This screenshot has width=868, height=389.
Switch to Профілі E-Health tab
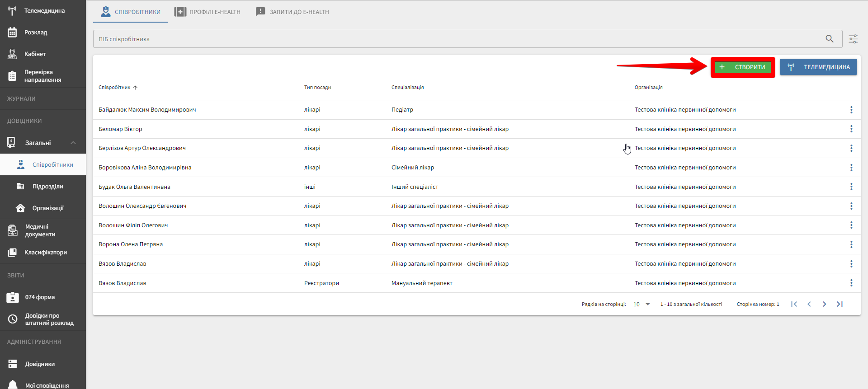(208, 12)
